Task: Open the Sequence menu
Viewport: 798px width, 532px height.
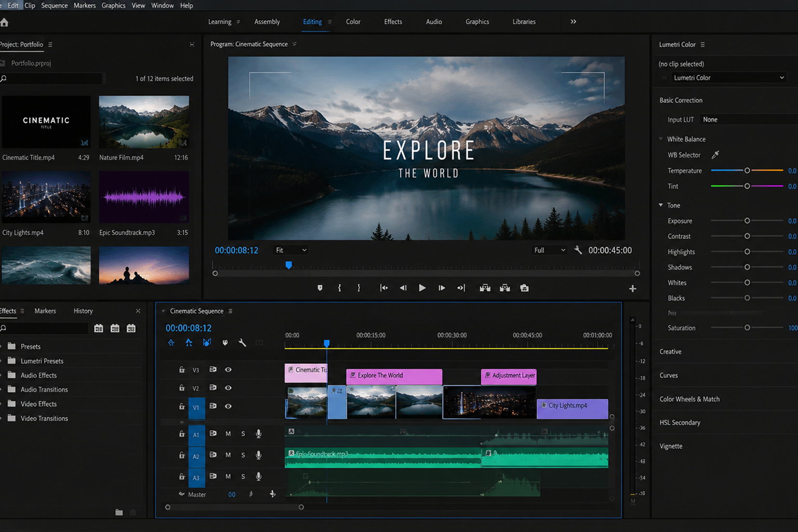Action: [x=54, y=5]
